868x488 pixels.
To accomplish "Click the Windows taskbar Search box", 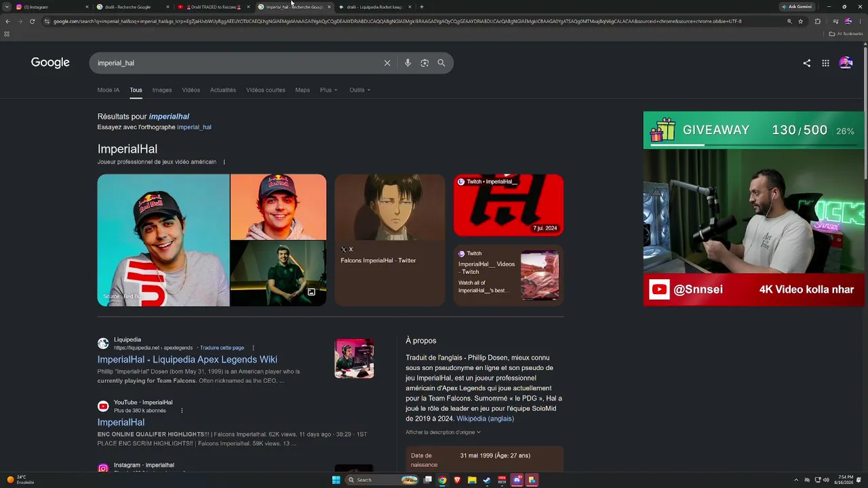I will tap(382, 480).
